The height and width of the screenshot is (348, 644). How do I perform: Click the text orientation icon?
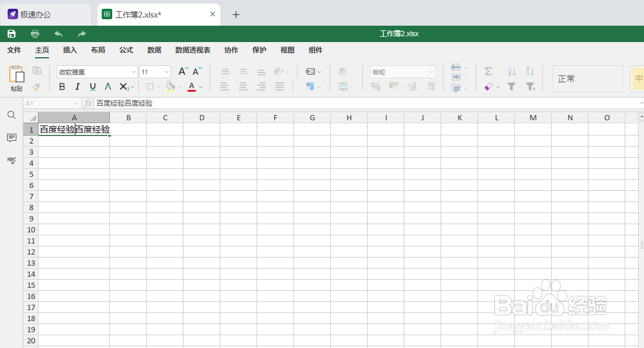(x=279, y=71)
